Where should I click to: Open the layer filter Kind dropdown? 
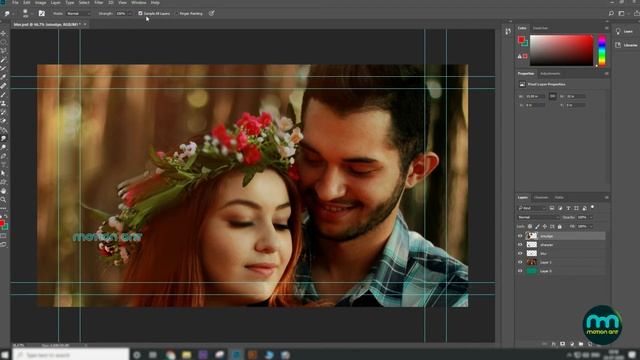point(532,208)
